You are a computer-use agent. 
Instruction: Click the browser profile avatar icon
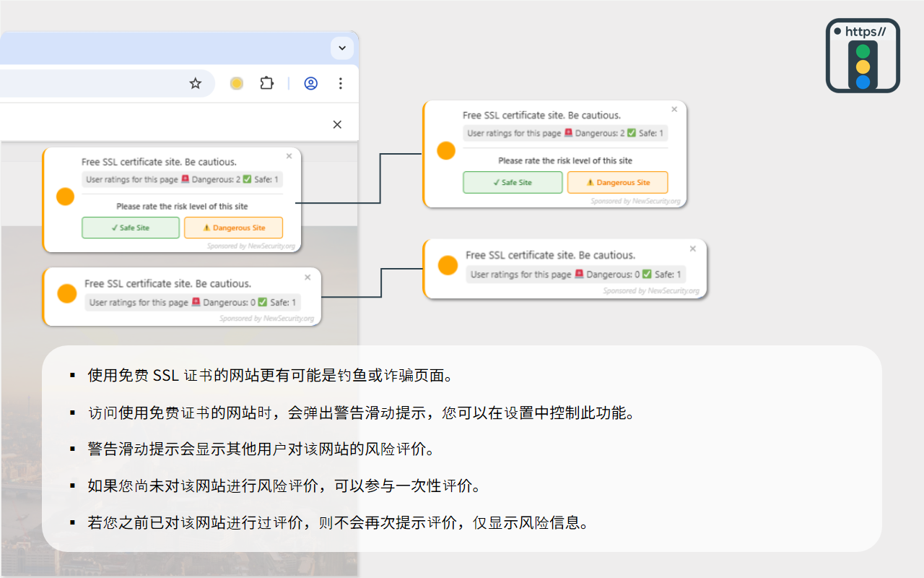tap(310, 83)
